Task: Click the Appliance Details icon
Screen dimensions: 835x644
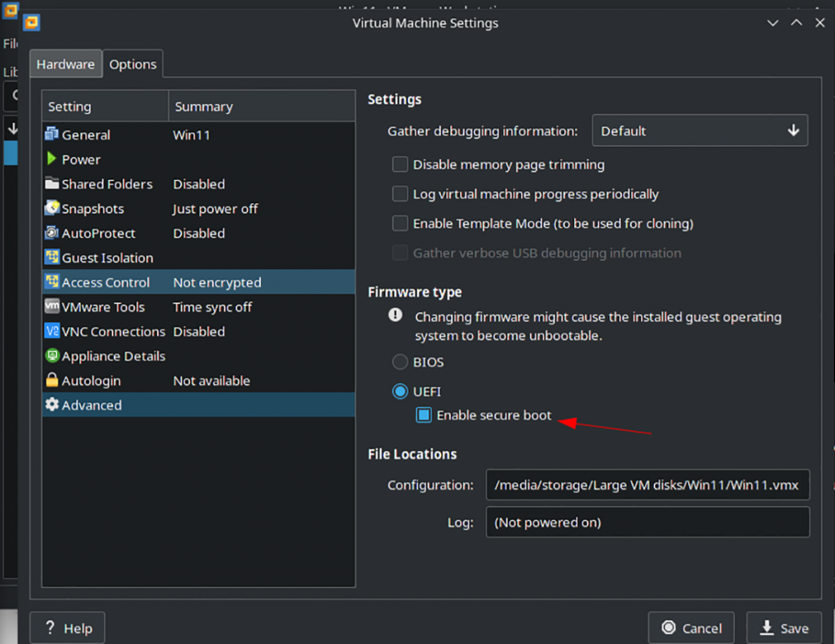Action: click(53, 355)
